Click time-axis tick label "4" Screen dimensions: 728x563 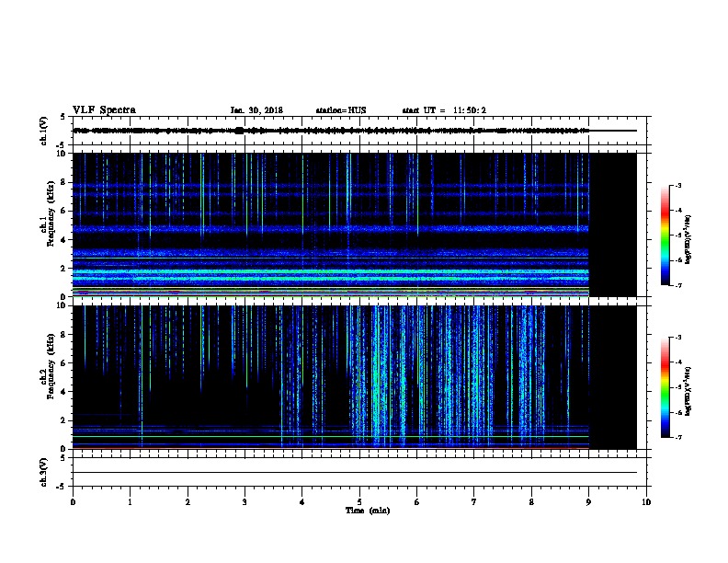click(302, 502)
